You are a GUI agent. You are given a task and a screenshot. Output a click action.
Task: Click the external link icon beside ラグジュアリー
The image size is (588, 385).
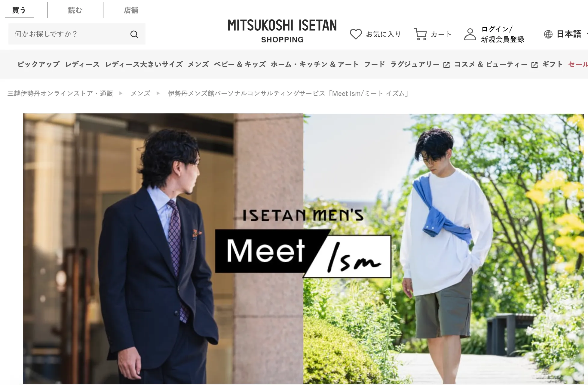pos(446,65)
